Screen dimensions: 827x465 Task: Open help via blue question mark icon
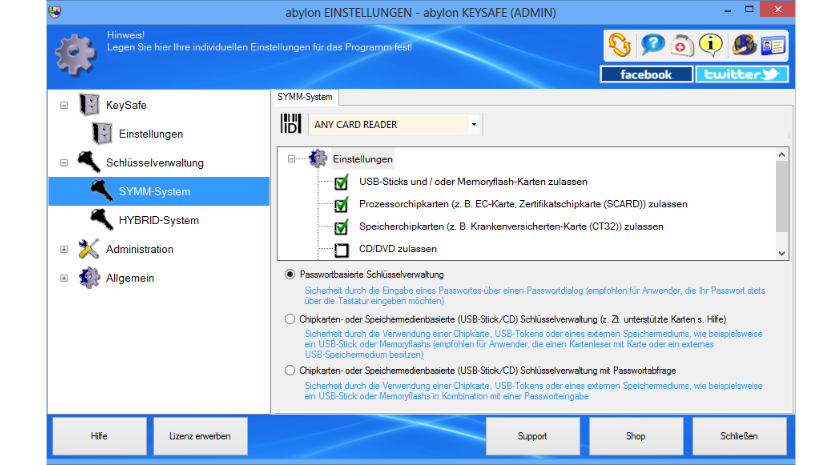[x=652, y=45]
